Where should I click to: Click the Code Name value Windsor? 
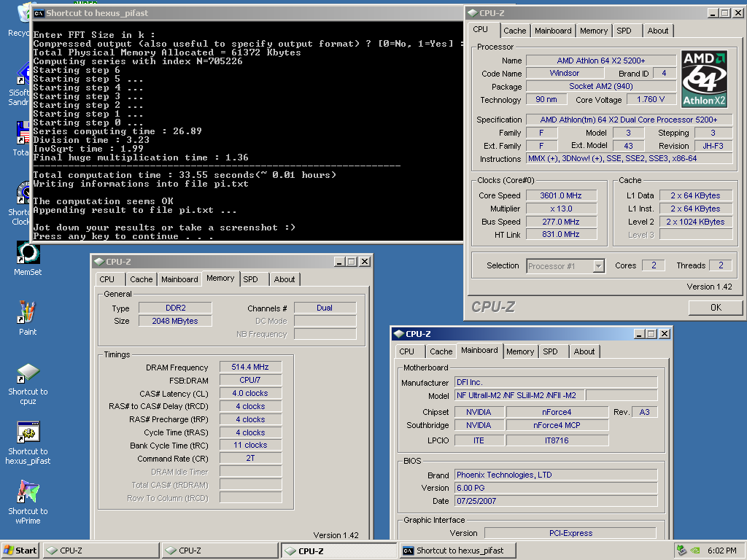click(565, 74)
